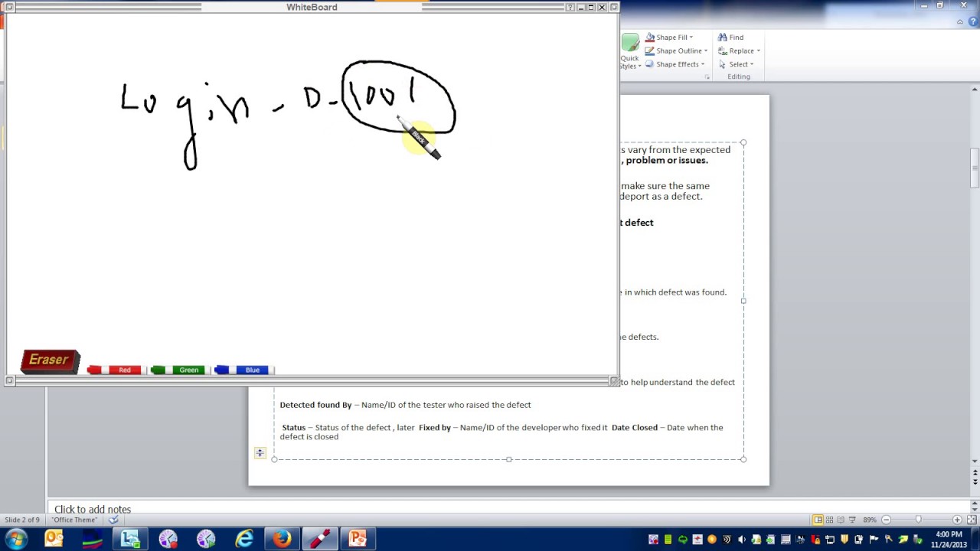Open the WhiteBoard help button
This screenshot has height=551, width=980.
click(570, 7)
